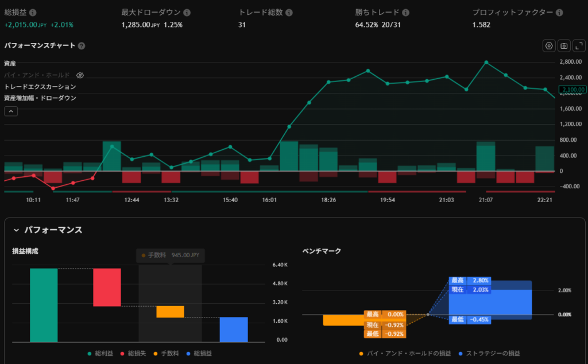Open help icon beside パフォーマンスチャート title
588x364 pixels.
tap(82, 46)
